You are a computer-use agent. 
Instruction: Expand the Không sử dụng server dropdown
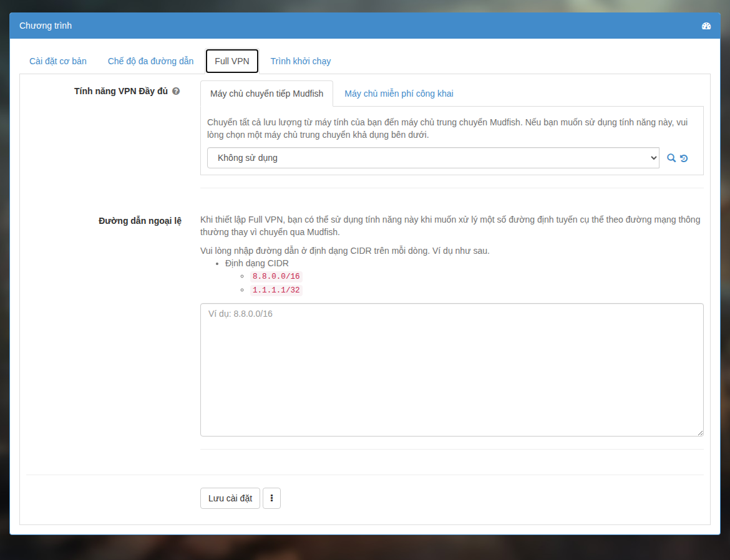(x=433, y=158)
